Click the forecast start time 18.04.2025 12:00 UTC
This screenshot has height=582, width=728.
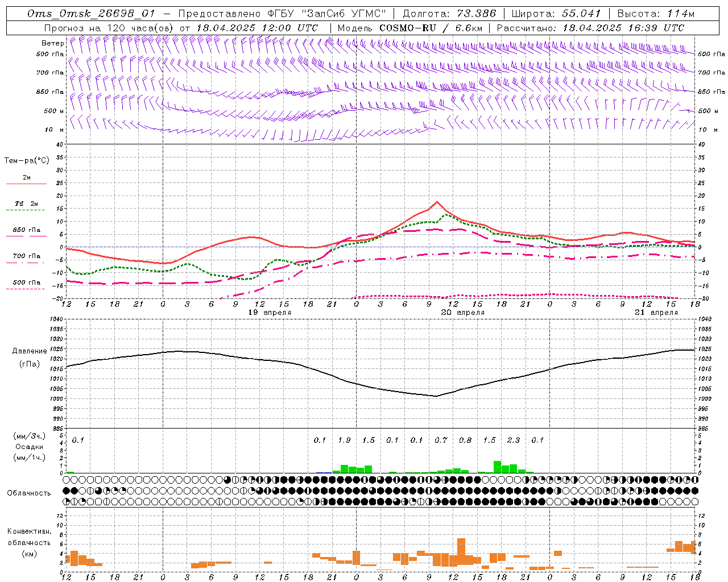(257, 28)
